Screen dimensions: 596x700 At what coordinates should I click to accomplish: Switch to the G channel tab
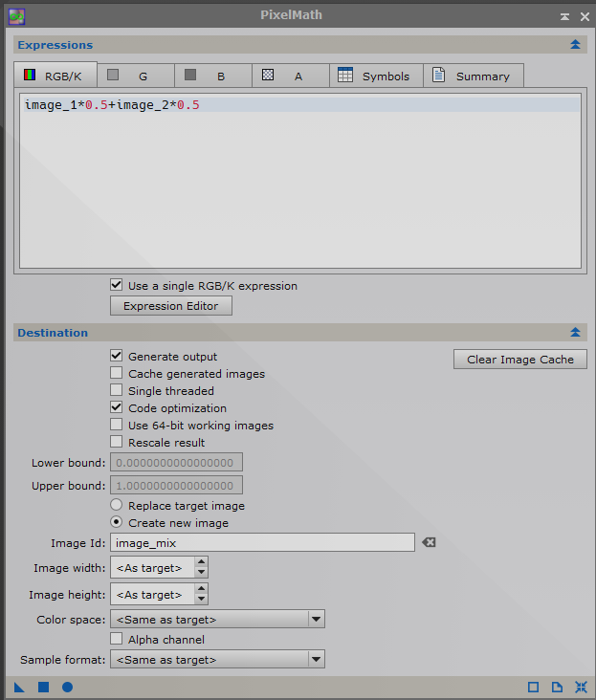click(x=136, y=76)
